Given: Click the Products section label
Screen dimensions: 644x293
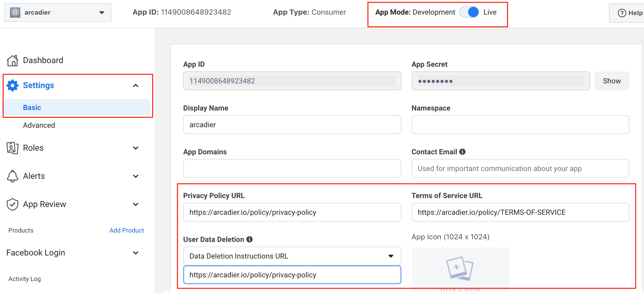Looking at the screenshot, I should 21,230.
